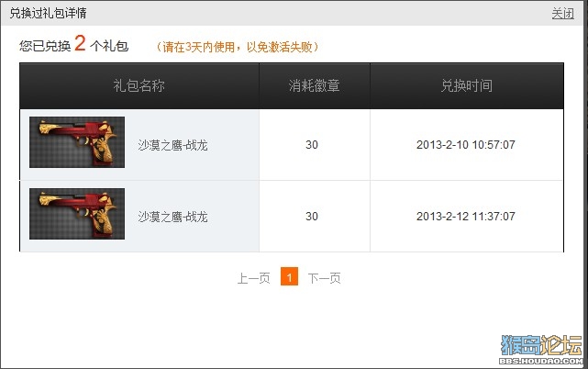Click the 消耗徽章 column header
Image resolution: width=588 pixels, height=369 pixels.
315,85
